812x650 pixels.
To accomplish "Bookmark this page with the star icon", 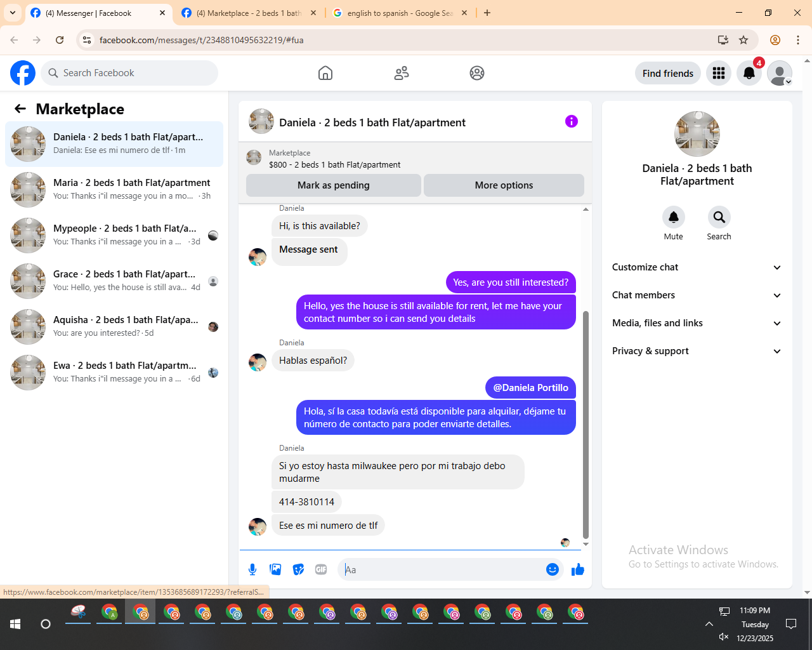I will [743, 40].
